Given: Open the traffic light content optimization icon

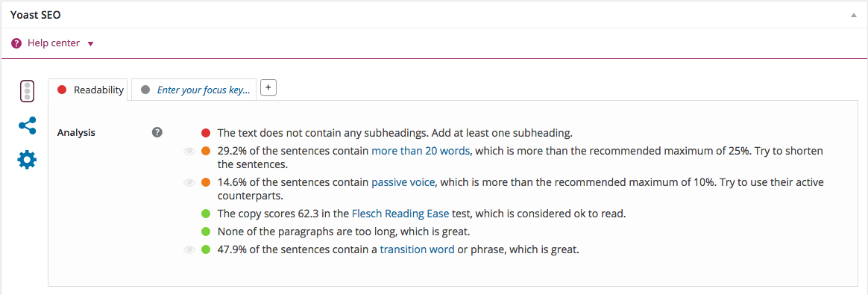Looking at the screenshot, I should tap(27, 91).
